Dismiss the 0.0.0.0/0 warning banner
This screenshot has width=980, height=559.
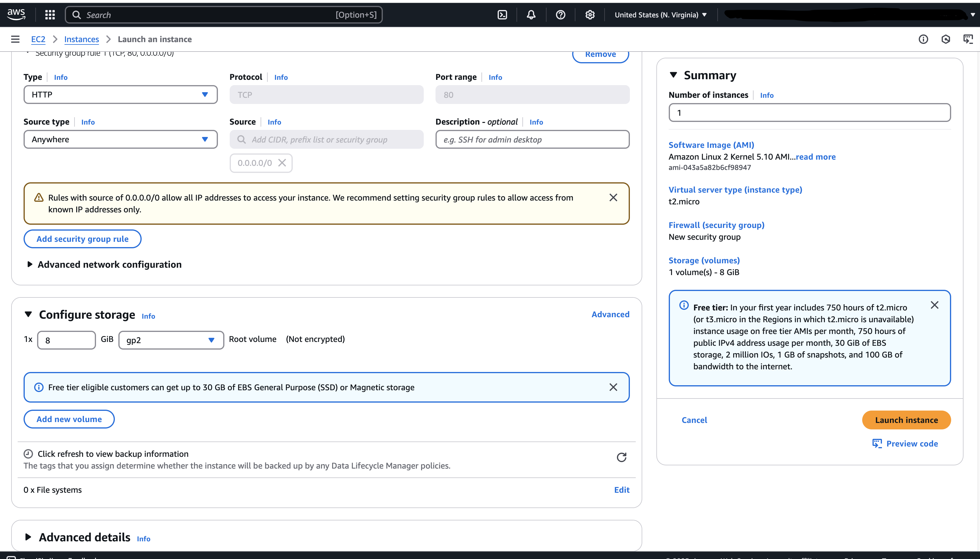(613, 197)
